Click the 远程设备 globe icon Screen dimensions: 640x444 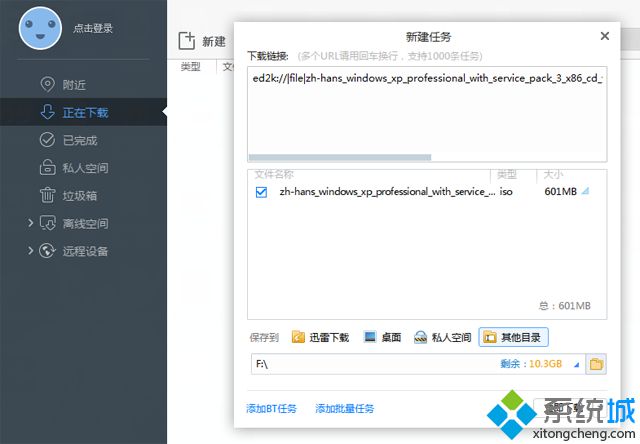[47, 250]
